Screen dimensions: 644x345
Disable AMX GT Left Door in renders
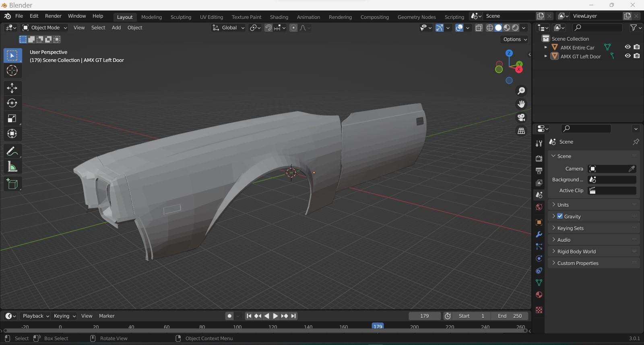[637, 56]
